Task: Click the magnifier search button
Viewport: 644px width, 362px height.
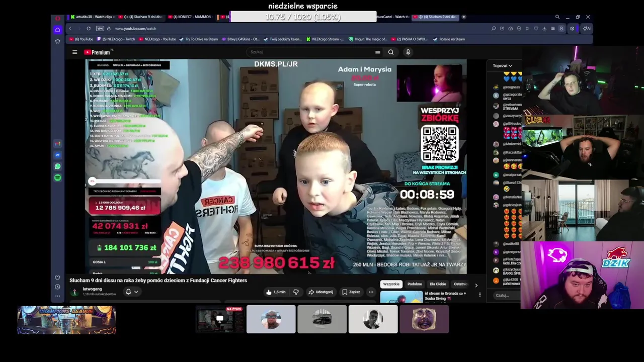Action: coord(391,52)
